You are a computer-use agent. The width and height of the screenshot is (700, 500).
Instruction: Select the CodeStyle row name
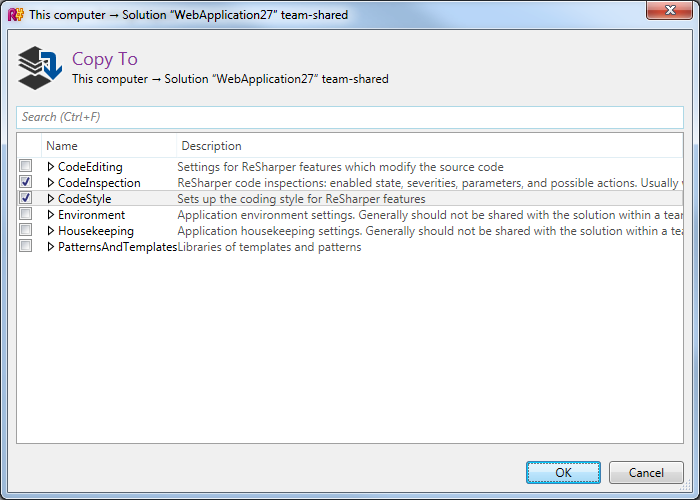point(84,199)
